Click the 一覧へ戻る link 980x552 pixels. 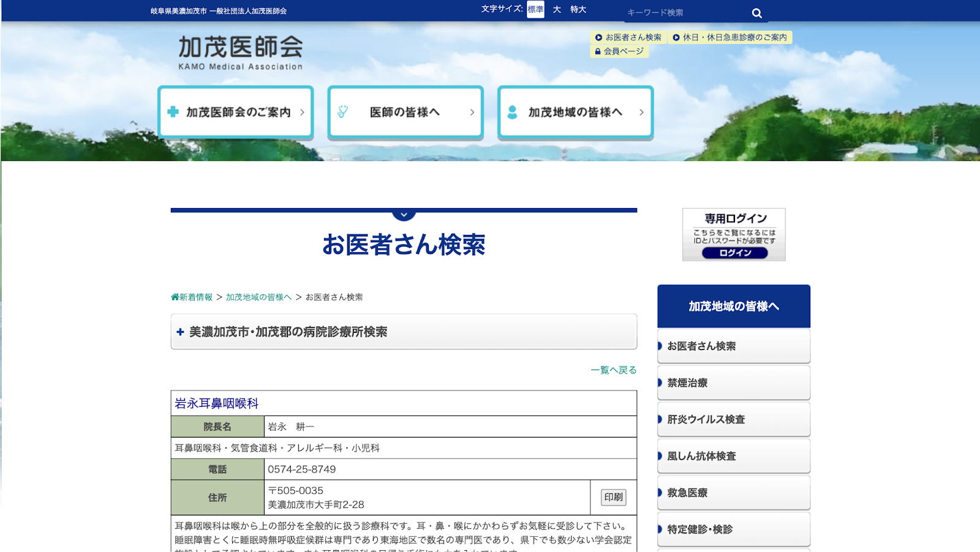(x=613, y=370)
